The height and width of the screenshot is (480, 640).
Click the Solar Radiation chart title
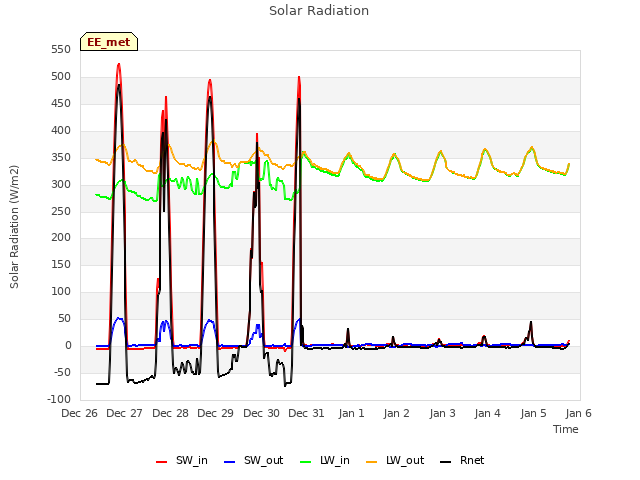tap(319, 11)
